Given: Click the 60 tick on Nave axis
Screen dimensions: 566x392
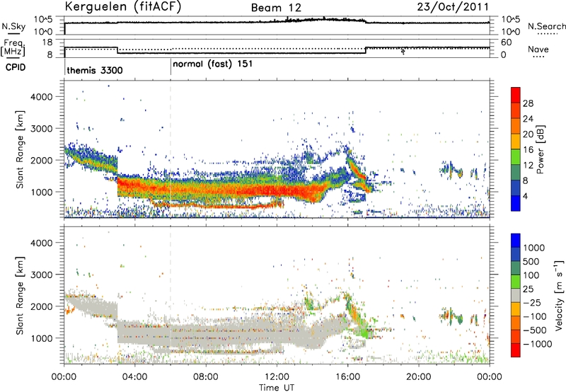Looking at the screenshot, I should [x=507, y=42].
